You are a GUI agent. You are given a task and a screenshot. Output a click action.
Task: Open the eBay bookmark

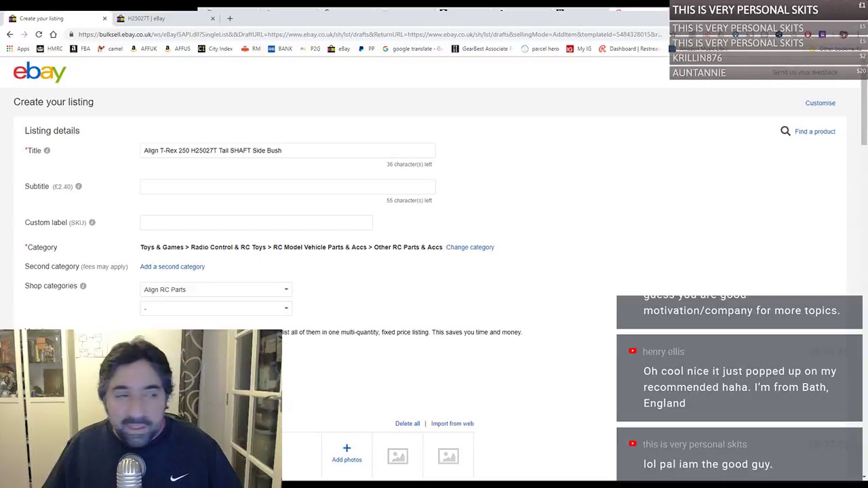click(x=338, y=49)
